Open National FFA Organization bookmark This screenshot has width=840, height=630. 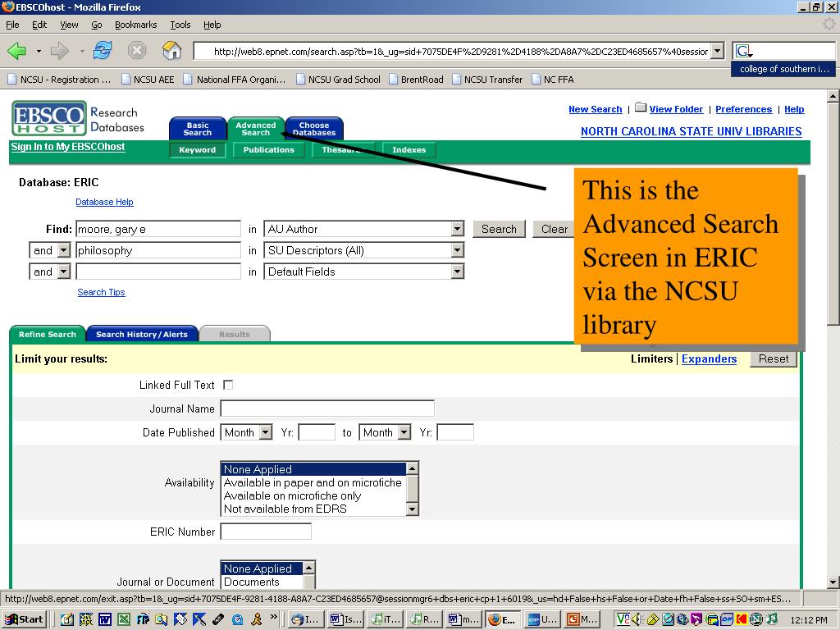tap(235, 80)
